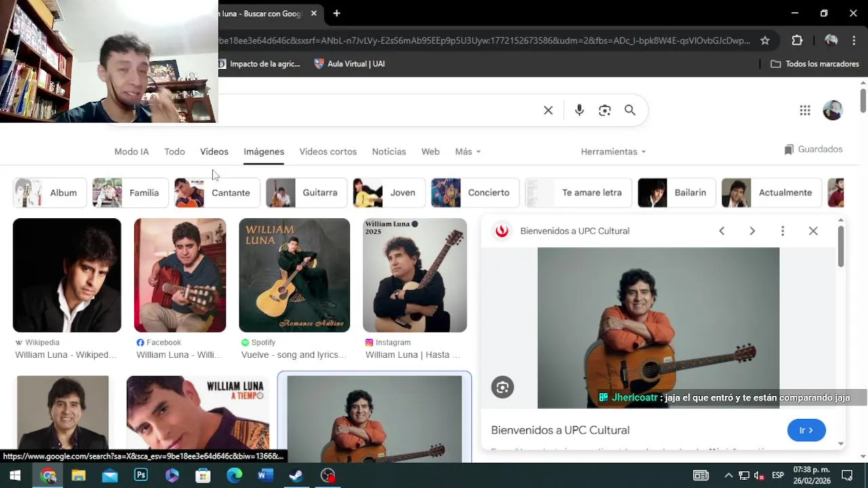This screenshot has width=868, height=488.
Task: Open the Chrome profile icon in toolbar
Action: click(831, 41)
